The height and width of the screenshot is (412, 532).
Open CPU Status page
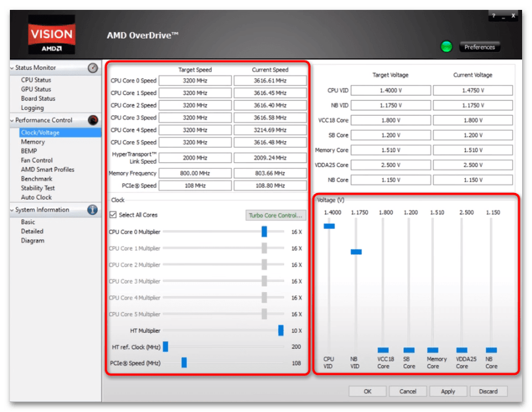click(36, 80)
